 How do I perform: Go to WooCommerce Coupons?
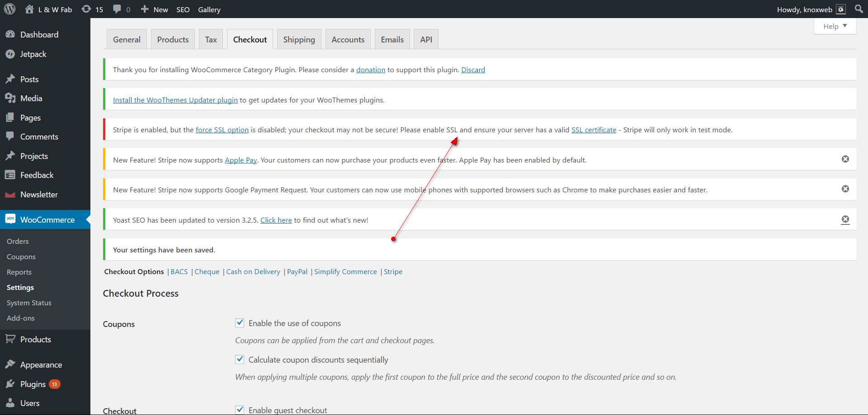[x=21, y=257]
